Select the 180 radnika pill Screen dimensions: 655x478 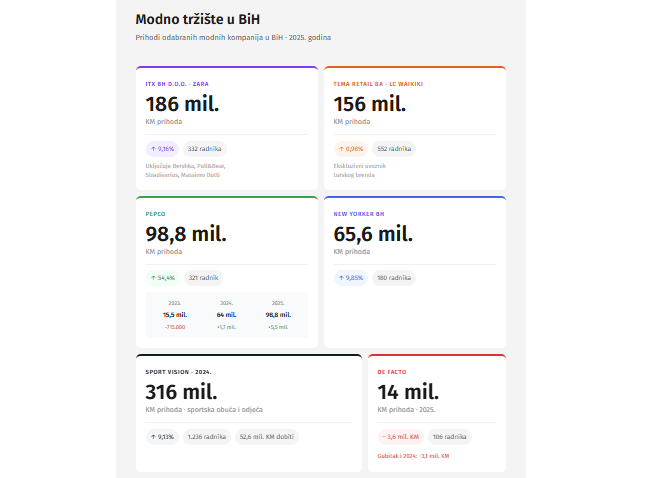tap(392, 278)
